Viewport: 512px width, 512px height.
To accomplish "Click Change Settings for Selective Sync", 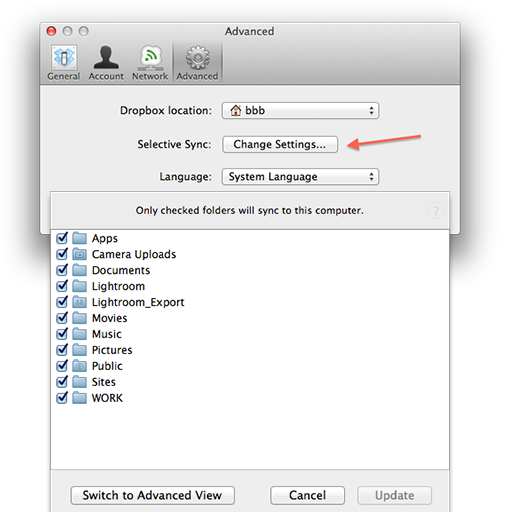I will point(280,144).
